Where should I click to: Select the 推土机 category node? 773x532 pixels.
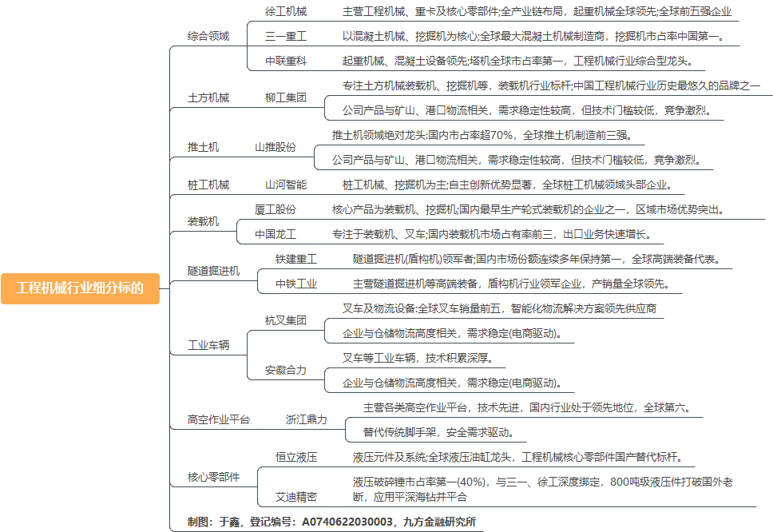click(x=203, y=147)
